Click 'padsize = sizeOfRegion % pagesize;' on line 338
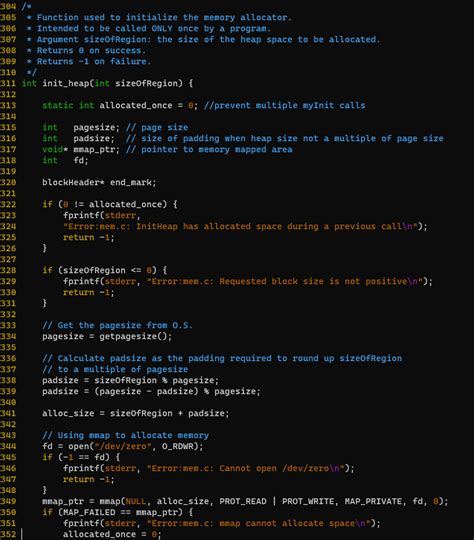 click(x=131, y=381)
